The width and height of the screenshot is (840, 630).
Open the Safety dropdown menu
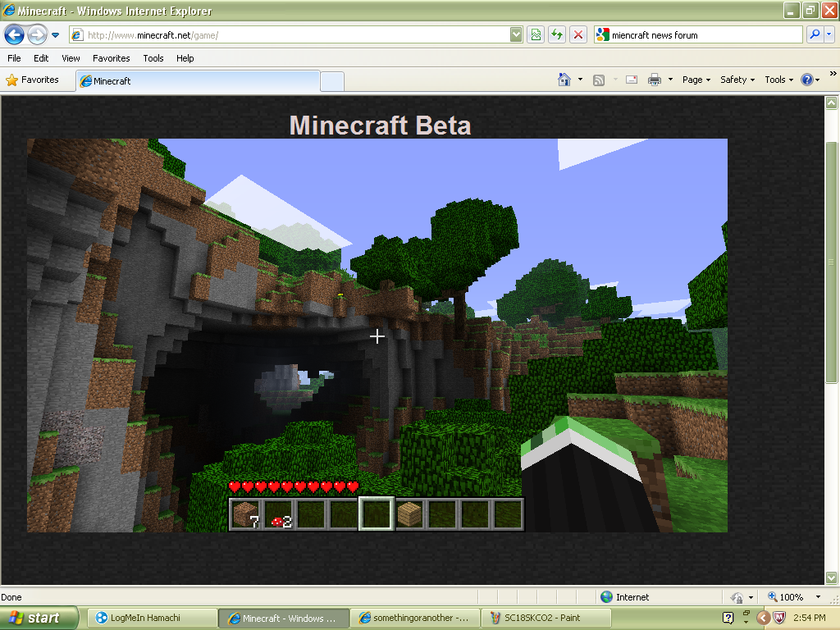pos(737,80)
